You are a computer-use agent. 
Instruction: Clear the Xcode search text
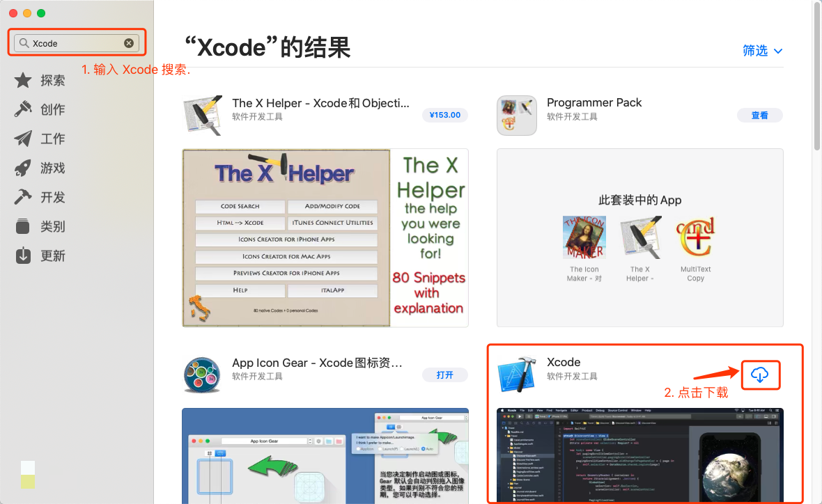128,43
